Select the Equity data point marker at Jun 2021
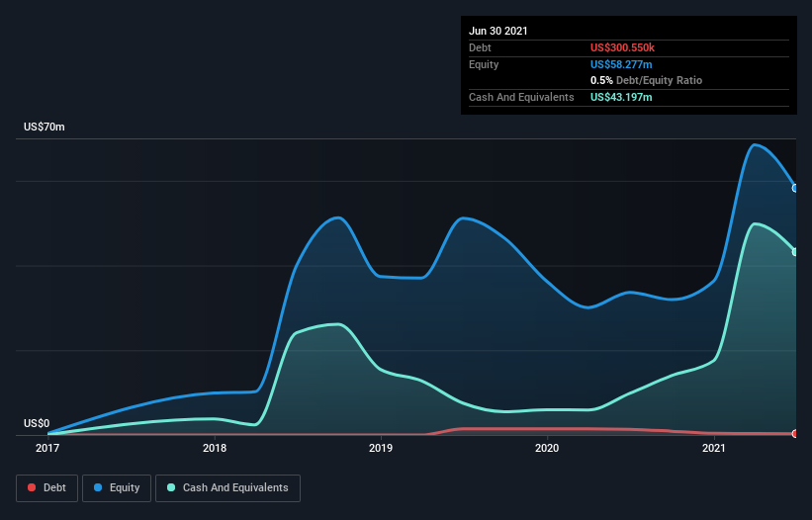 795,189
